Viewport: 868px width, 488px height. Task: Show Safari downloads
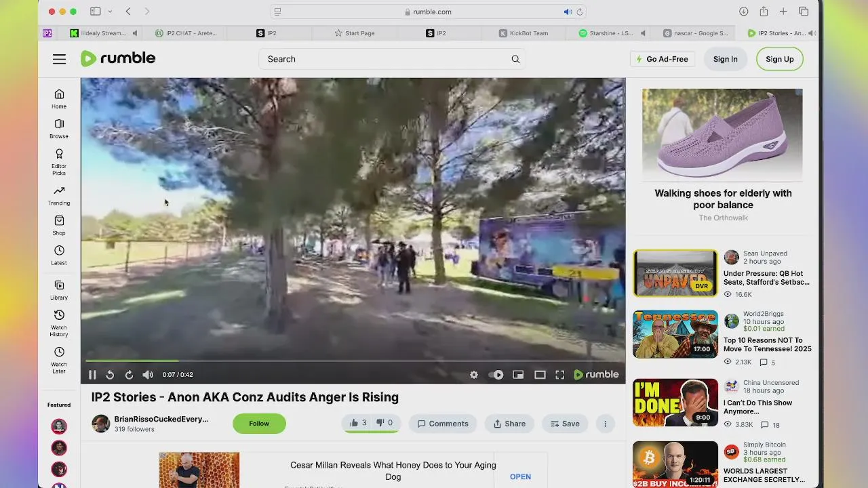[x=744, y=12]
